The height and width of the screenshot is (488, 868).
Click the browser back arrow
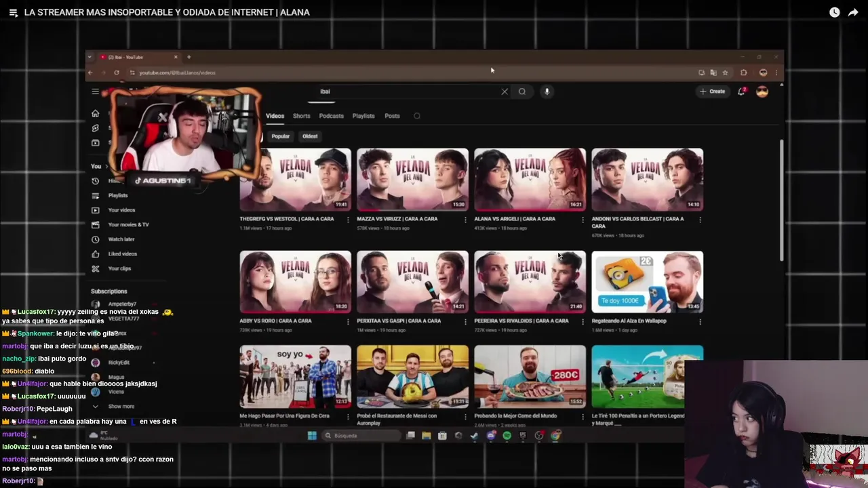pos(90,73)
